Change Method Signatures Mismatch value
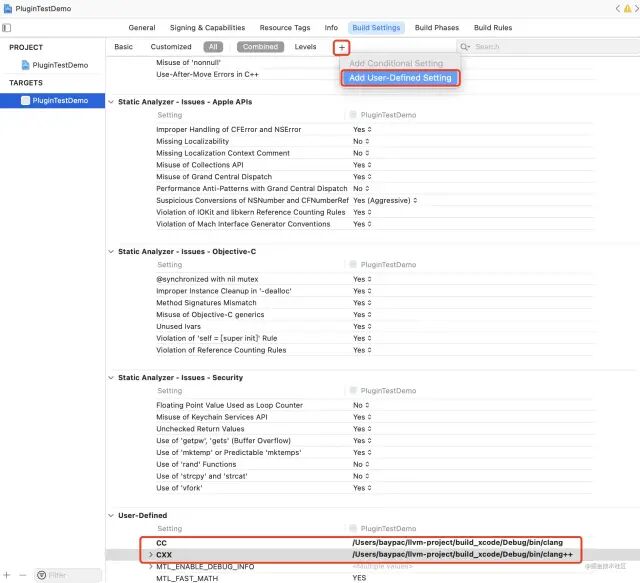This screenshot has width=640, height=583. coord(362,303)
